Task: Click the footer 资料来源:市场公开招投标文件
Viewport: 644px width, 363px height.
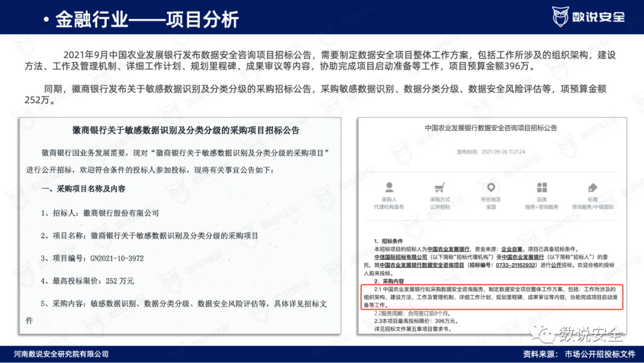Action: (579, 354)
